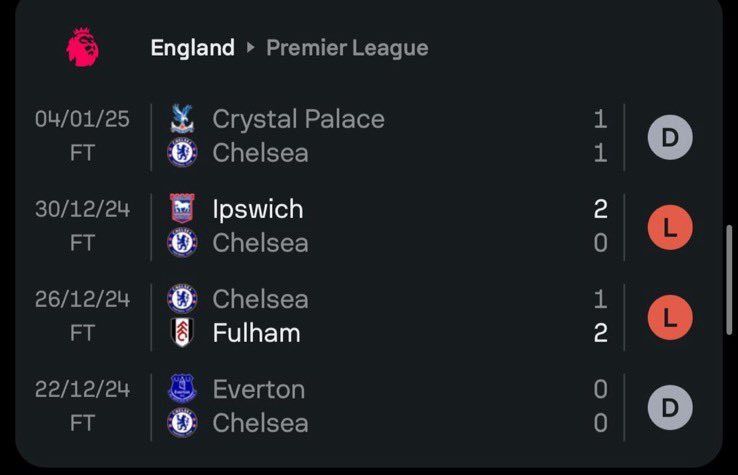Click the arrow between England and Premier League
The image size is (738, 475).
coord(250,48)
